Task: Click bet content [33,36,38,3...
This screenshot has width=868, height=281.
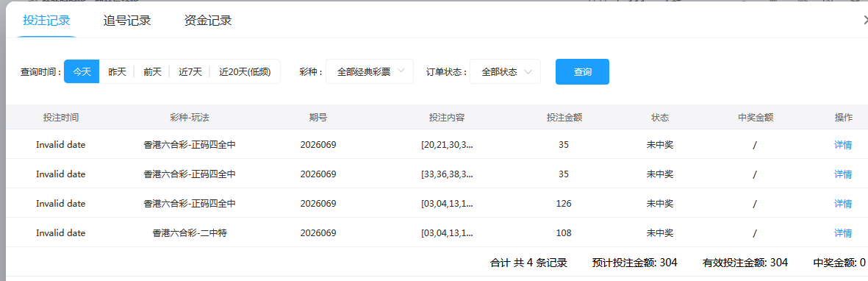Action: (448, 174)
